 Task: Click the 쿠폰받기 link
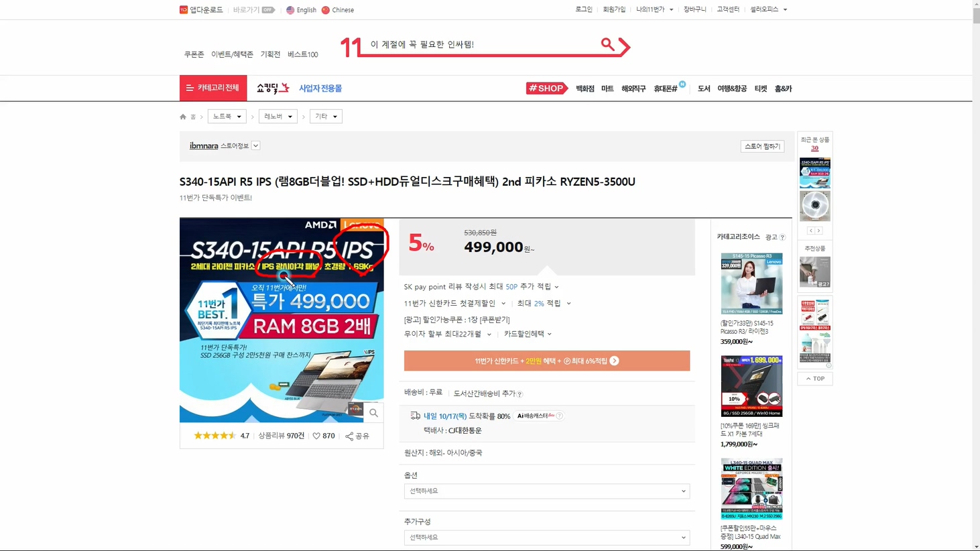pyautogui.click(x=495, y=320)
